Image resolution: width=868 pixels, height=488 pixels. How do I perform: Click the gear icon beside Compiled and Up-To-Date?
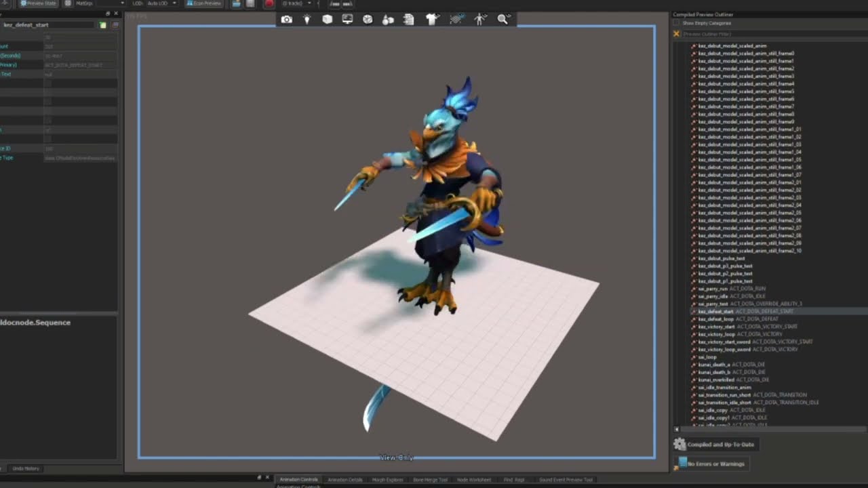coord(679,444)
